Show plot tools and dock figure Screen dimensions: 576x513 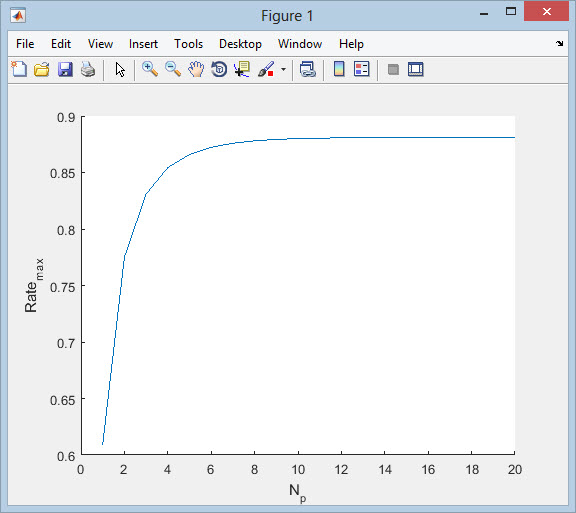415,69
